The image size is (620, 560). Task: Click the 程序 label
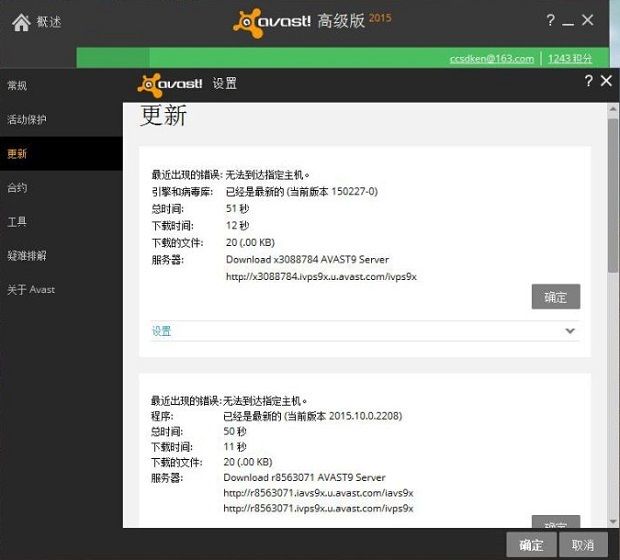[x=162, y=416]
